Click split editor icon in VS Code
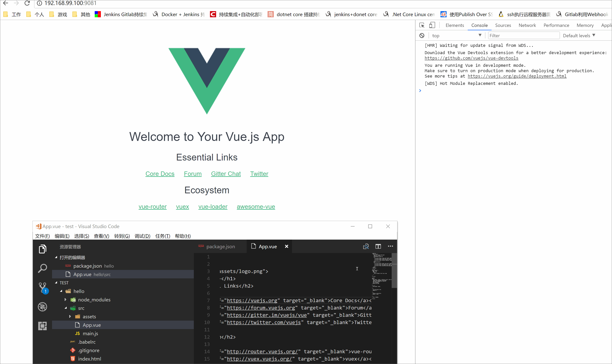Screen dimensions: 612x364 [x=378, y=246]
